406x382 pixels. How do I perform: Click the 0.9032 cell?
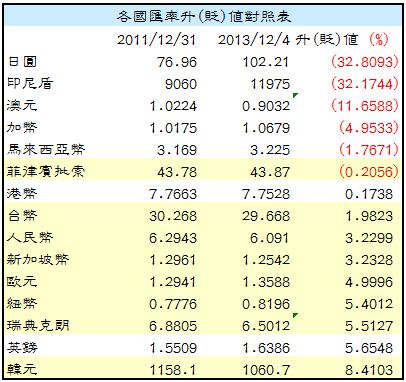pos(266,106)
